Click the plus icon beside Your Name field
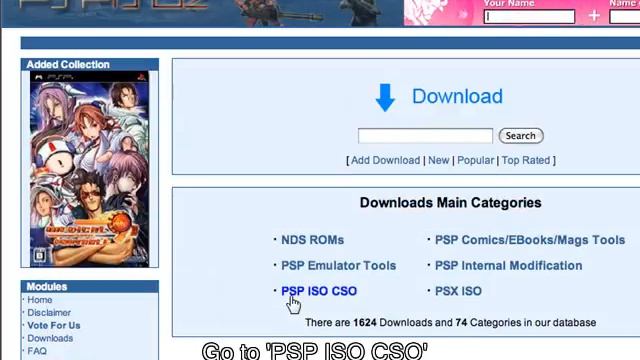This screenshot has height=360, width=640. pos(594,16)
